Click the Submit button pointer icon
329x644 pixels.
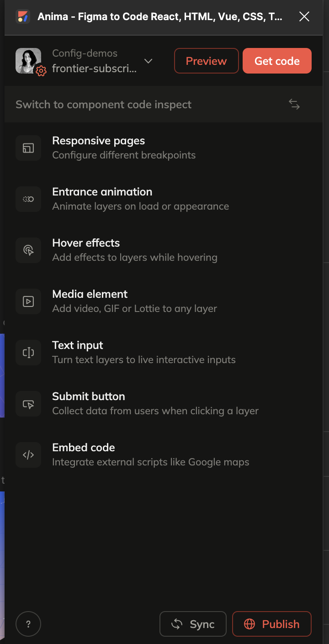tap(28, 404)
